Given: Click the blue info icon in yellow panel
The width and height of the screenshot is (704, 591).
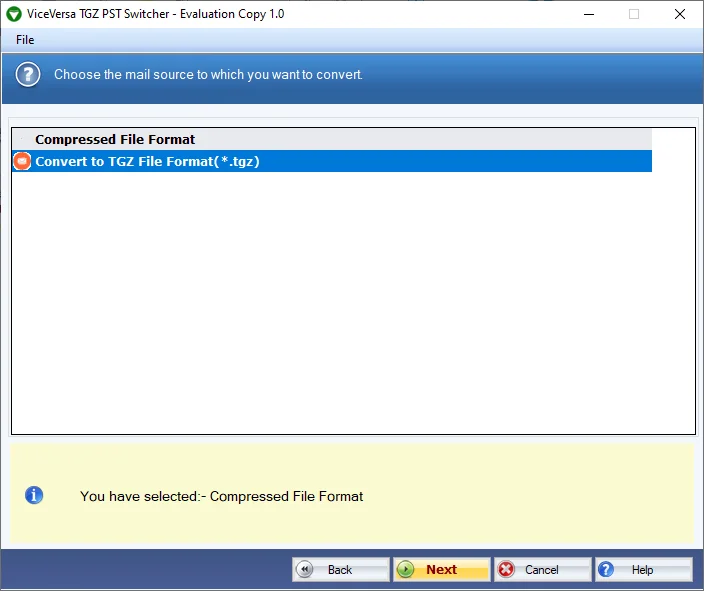Looking at the screenshot, I should pyautogui.click(x=34, y=495).
